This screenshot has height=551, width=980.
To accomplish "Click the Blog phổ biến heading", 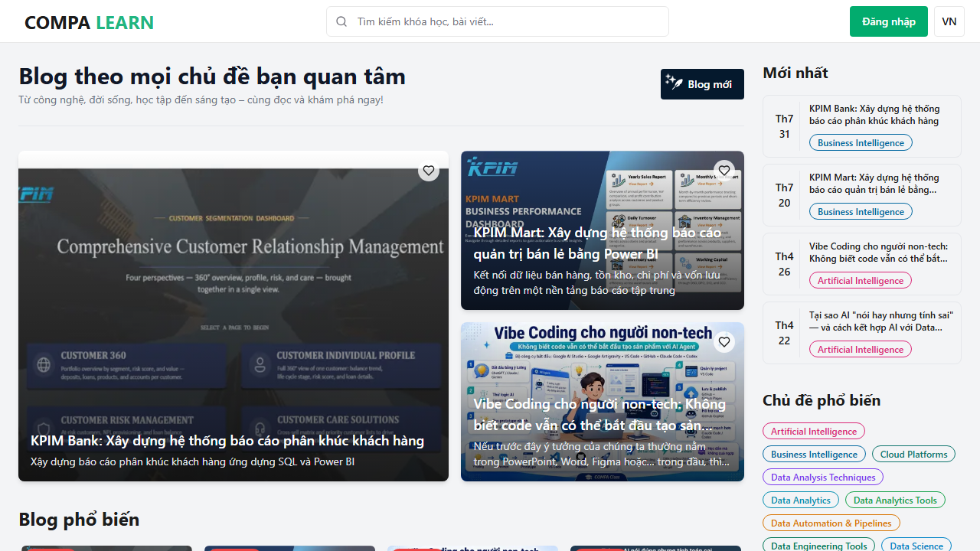I will [79, 520].
